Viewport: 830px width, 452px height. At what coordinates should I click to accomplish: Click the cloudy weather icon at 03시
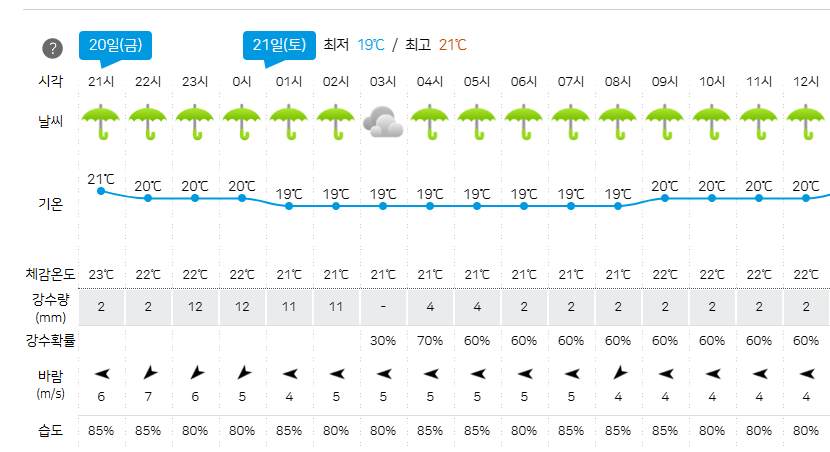click(x=383, y=122)
